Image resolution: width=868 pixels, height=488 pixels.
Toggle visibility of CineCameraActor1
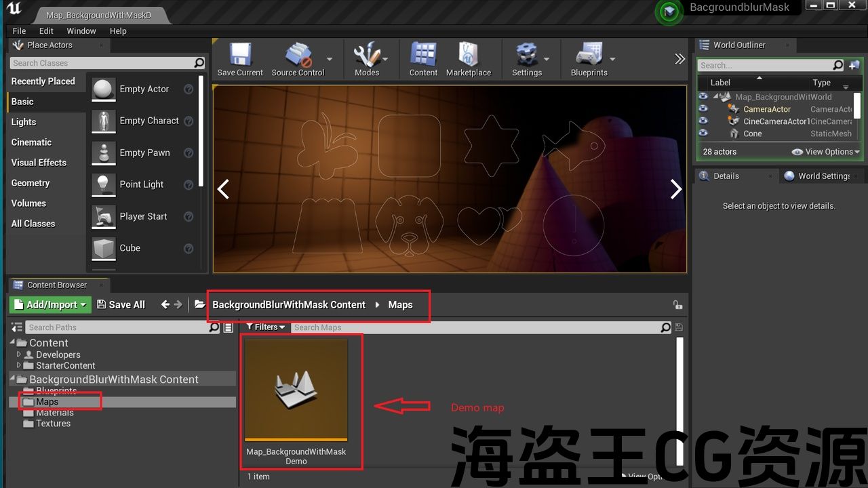tap(703, 121)
